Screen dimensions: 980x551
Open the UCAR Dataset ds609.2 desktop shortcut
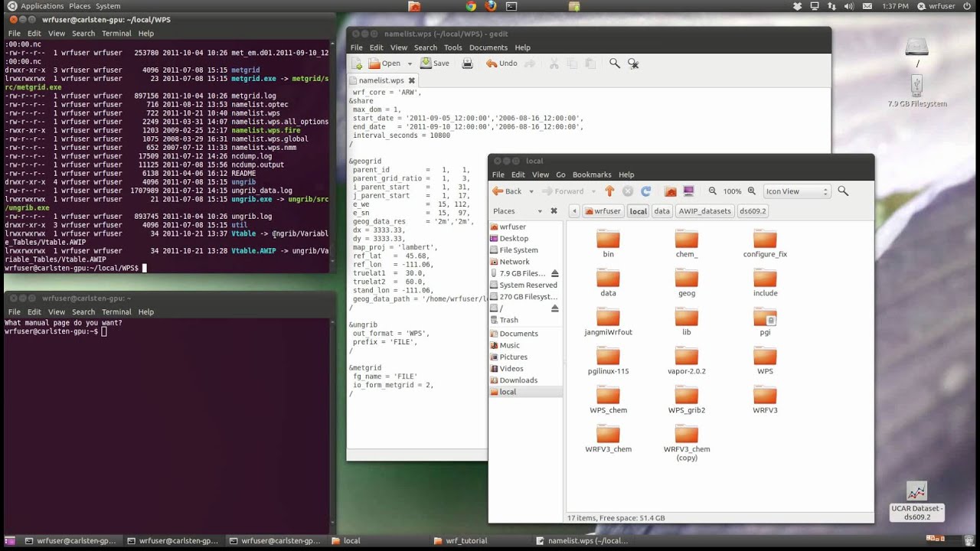click(x=916, y=501)
